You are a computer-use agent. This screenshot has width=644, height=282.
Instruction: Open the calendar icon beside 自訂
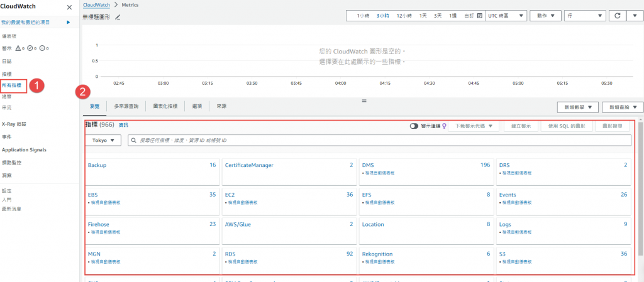tap(479, 16)
